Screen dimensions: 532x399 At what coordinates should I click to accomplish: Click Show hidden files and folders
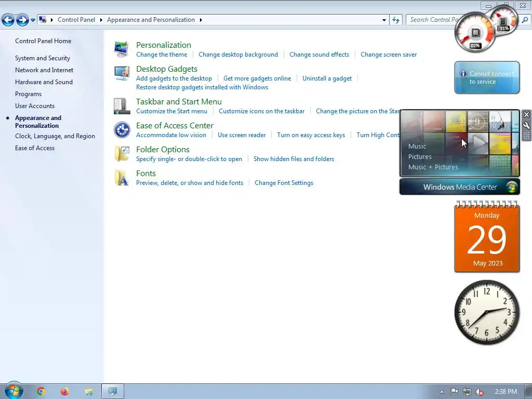point(294,159)
